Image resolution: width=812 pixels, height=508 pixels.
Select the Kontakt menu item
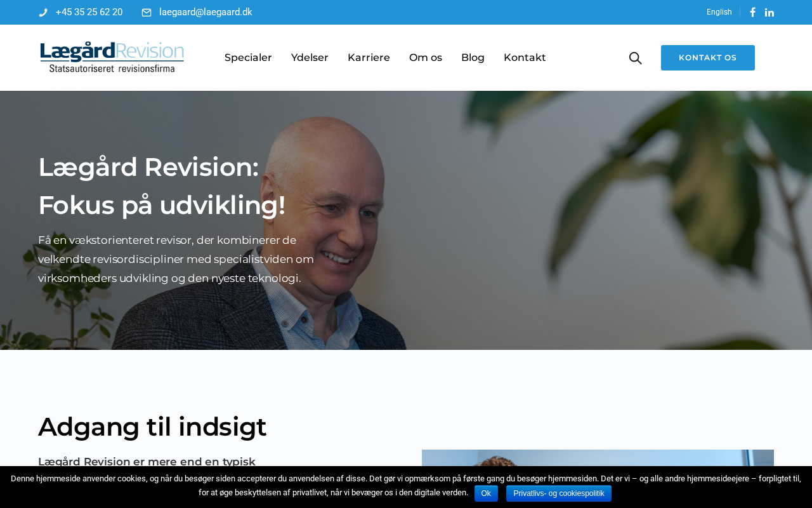pos(525,58)
